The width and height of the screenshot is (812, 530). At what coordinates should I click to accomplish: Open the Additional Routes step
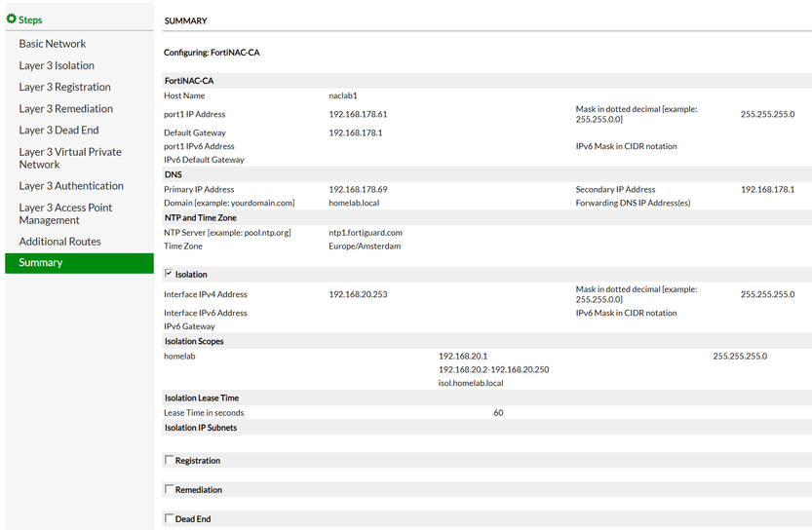(x=60, y=242)
